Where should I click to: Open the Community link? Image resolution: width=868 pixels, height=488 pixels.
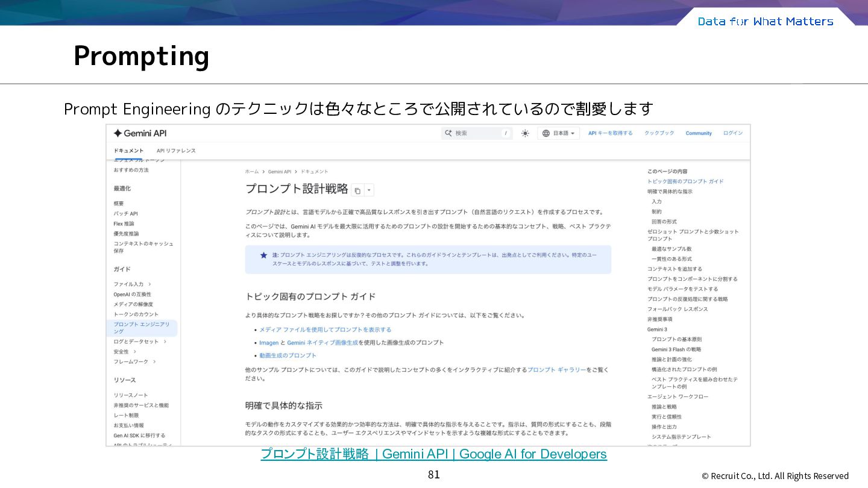[699, 133]
